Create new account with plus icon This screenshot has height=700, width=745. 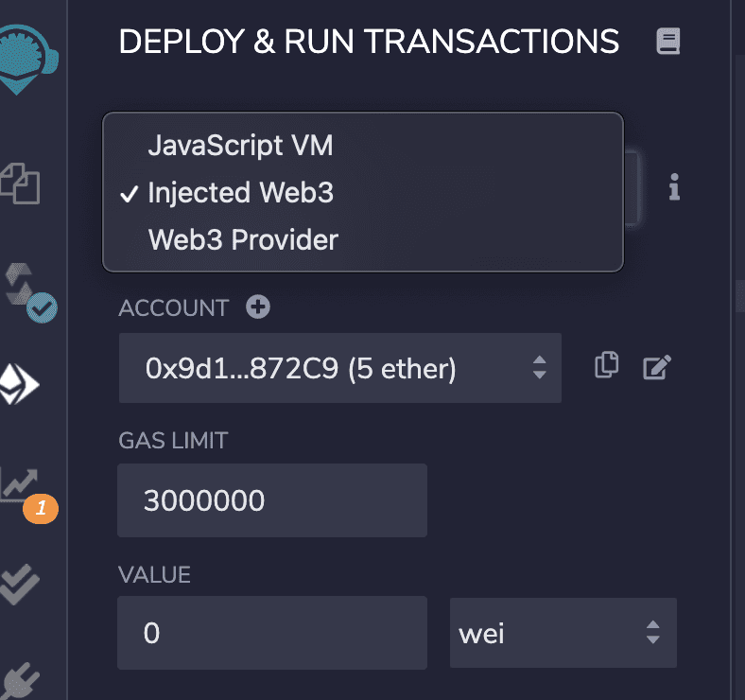257,307
